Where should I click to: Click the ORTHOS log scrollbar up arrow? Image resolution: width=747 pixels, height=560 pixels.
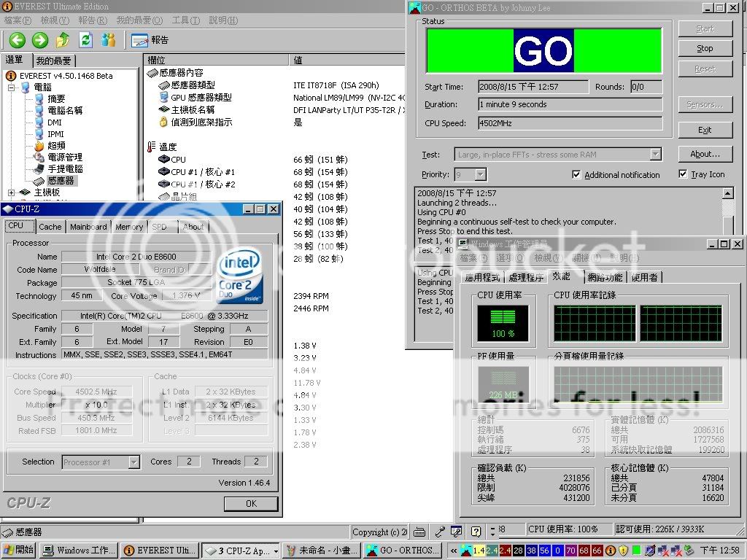(728, 193)
